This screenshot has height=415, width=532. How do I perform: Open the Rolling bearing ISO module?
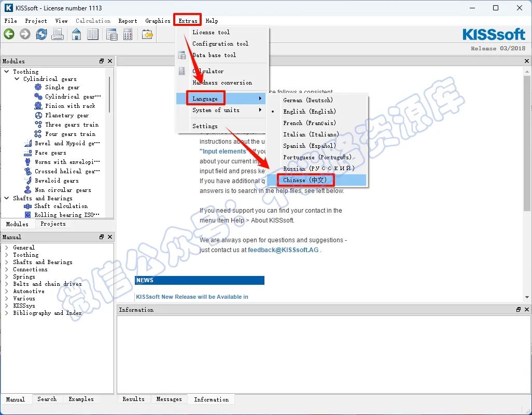point(62,215)
